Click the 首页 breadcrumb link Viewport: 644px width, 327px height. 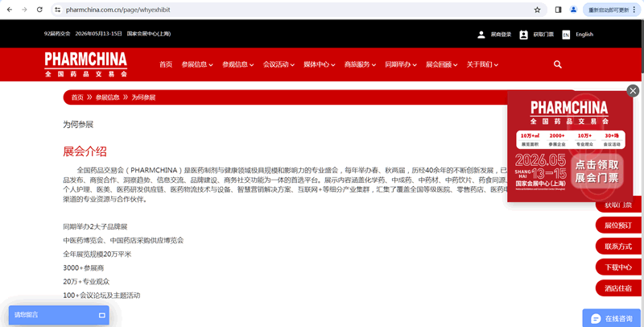[76, 97]
